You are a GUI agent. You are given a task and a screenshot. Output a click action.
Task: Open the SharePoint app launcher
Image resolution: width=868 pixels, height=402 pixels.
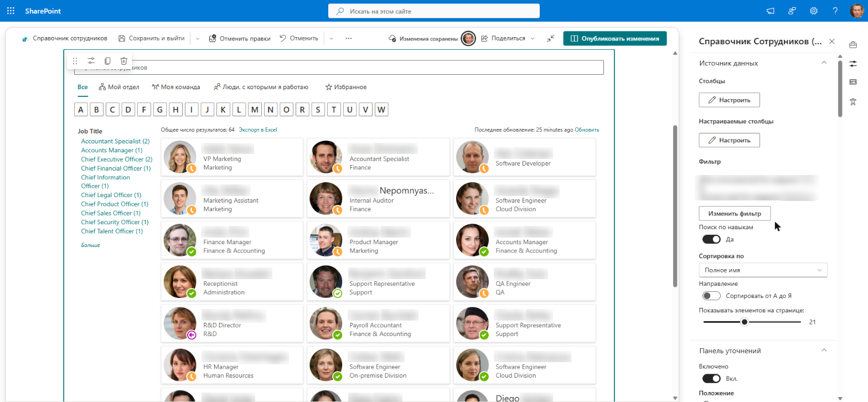(x=11, y=11)
